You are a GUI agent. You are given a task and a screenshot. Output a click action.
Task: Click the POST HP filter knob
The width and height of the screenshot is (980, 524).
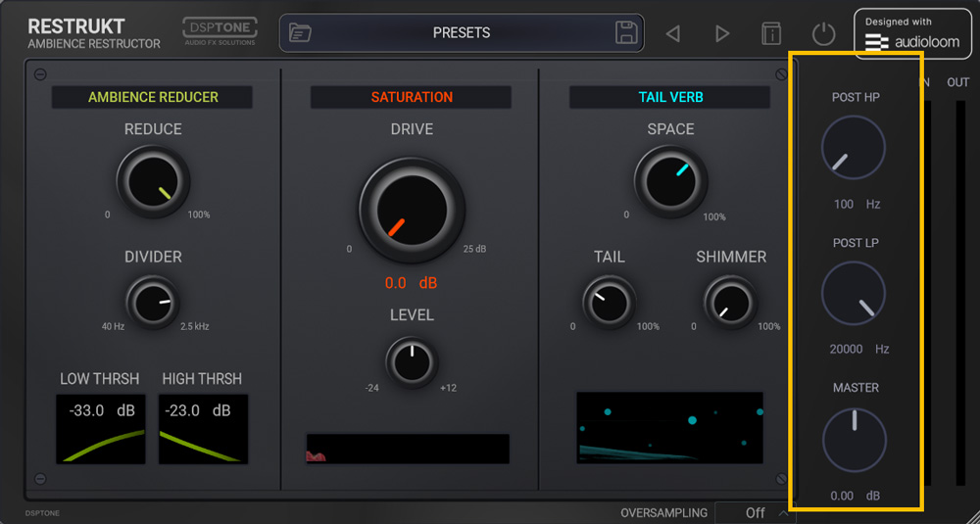pos(854,148)
